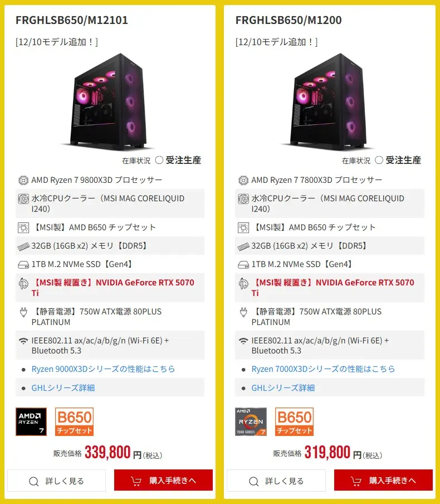Screen dimensions: 440x504
Task: Click the AMD Ryzen 7 black badge
Action: tap(31, 421)
